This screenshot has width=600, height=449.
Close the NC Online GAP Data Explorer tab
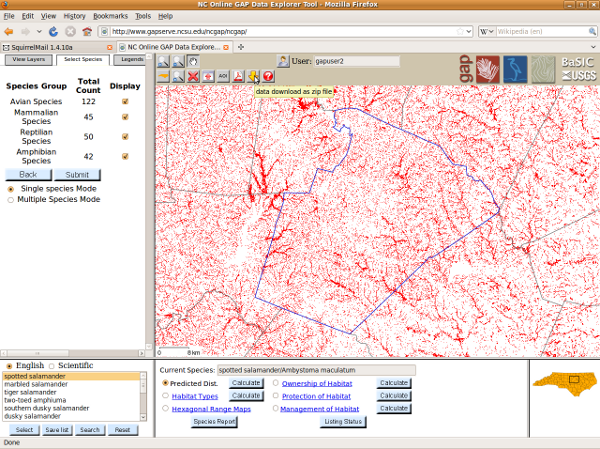point(226,47)
